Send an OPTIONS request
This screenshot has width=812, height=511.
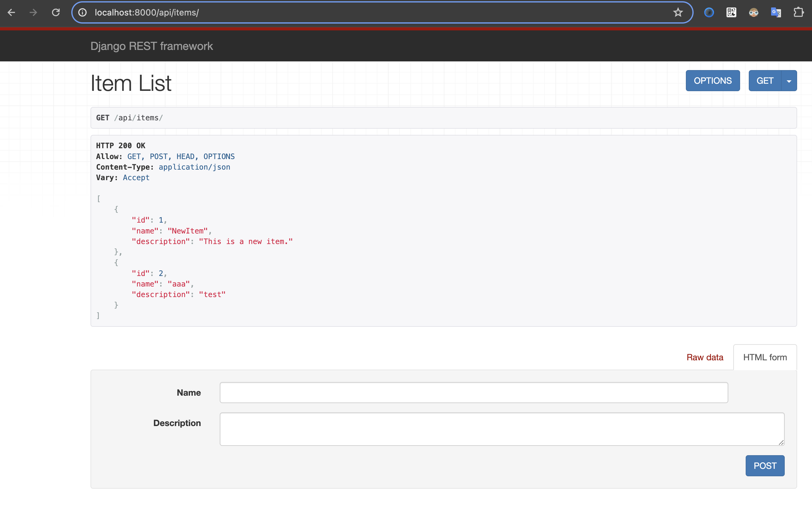(x=713, y=81)
